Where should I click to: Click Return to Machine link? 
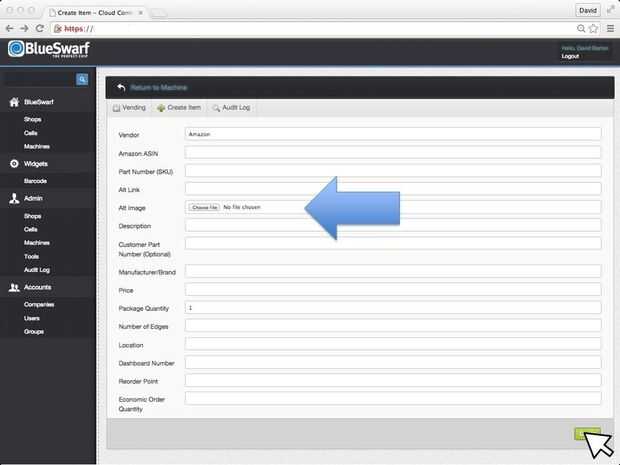(x=159, y=87)
